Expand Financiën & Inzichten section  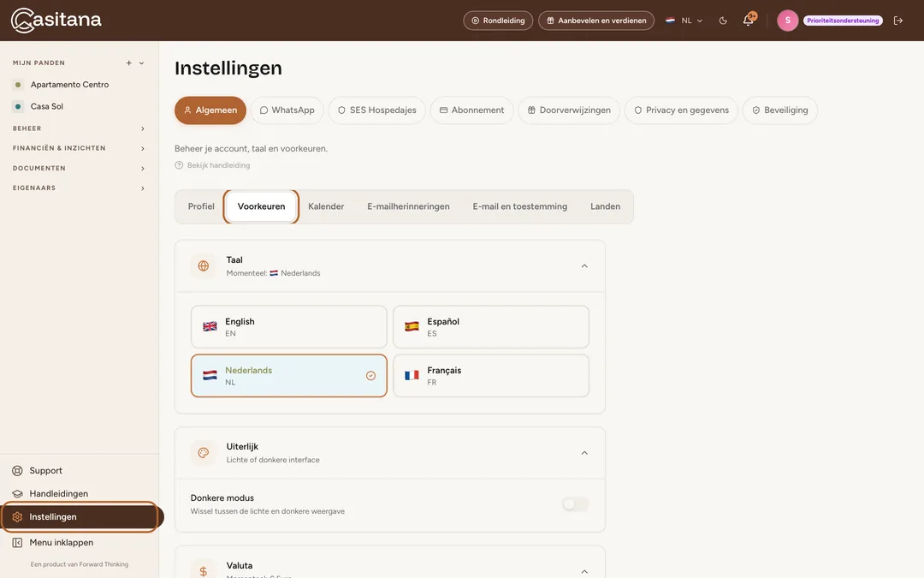click(79, 148)
